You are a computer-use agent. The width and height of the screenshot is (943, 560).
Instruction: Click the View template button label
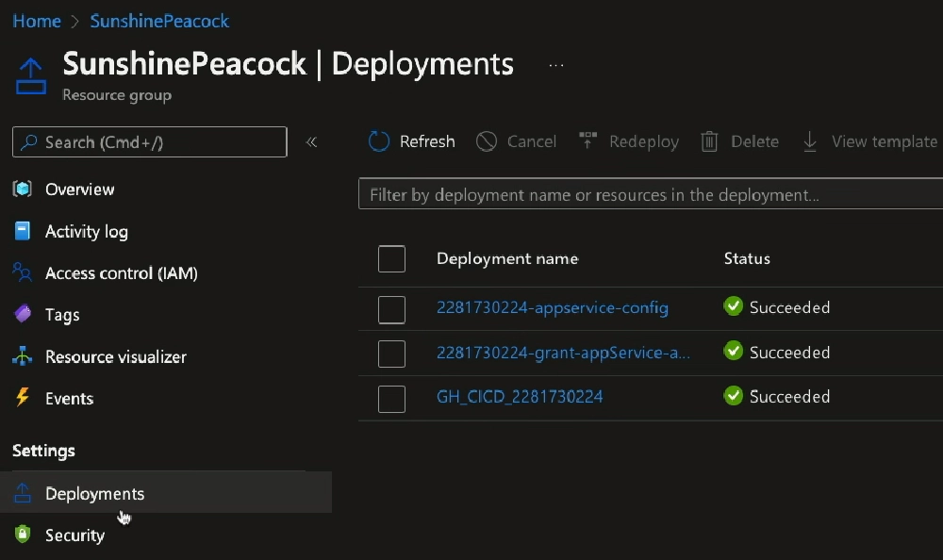(x=885, y=142)
